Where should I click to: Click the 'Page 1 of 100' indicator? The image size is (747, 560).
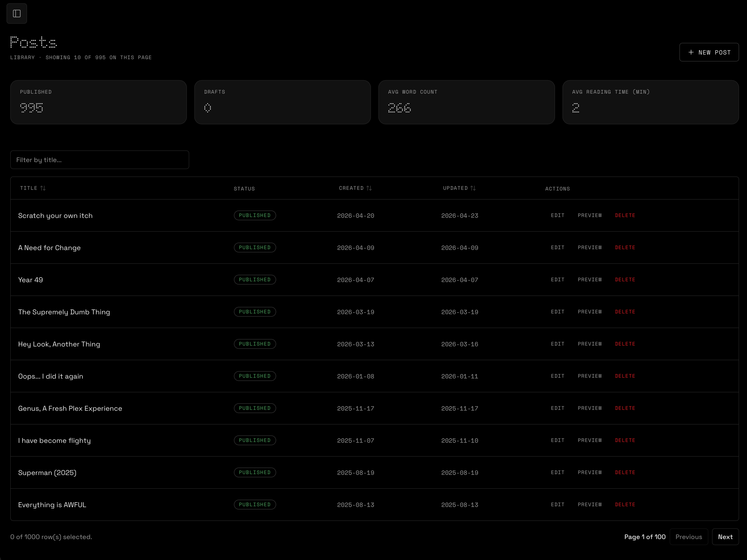pyautogui.click(x=645, y=537)
